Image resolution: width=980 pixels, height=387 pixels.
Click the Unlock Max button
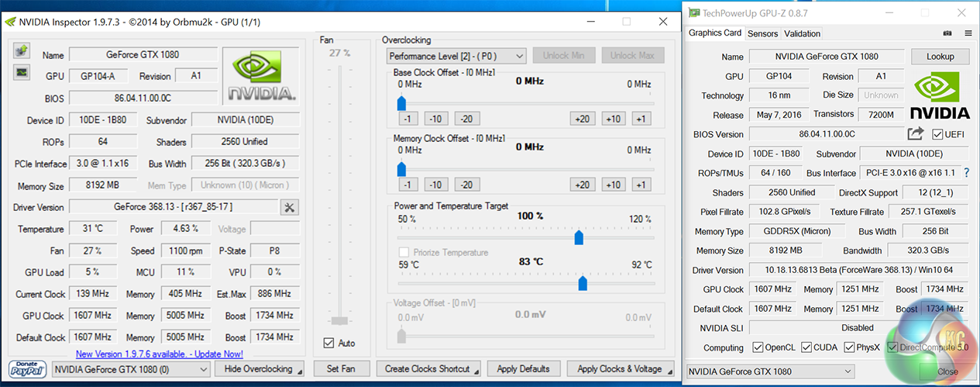coord(632,56)
